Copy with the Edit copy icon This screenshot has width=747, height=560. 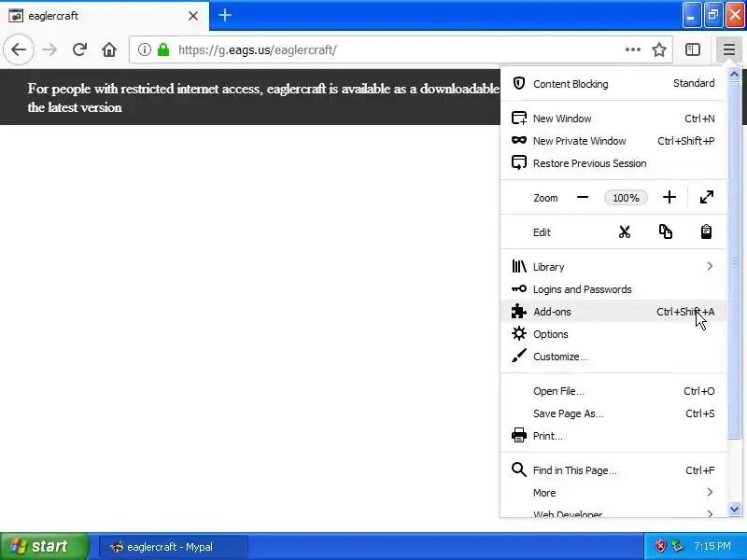pyautogui.click(x=665, y=231)
